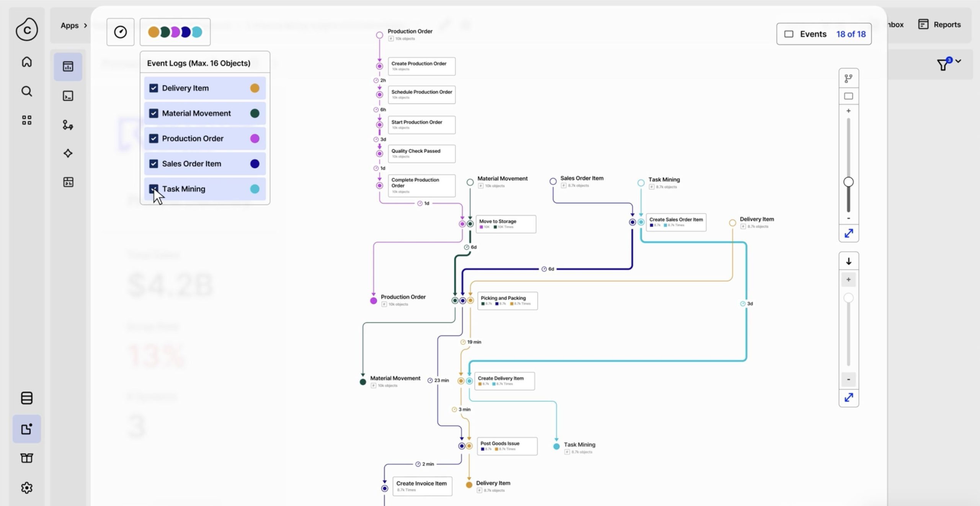980x506 pixels.
Task: Toggle the Task Mining checkbox
Action: pos(154,189)
